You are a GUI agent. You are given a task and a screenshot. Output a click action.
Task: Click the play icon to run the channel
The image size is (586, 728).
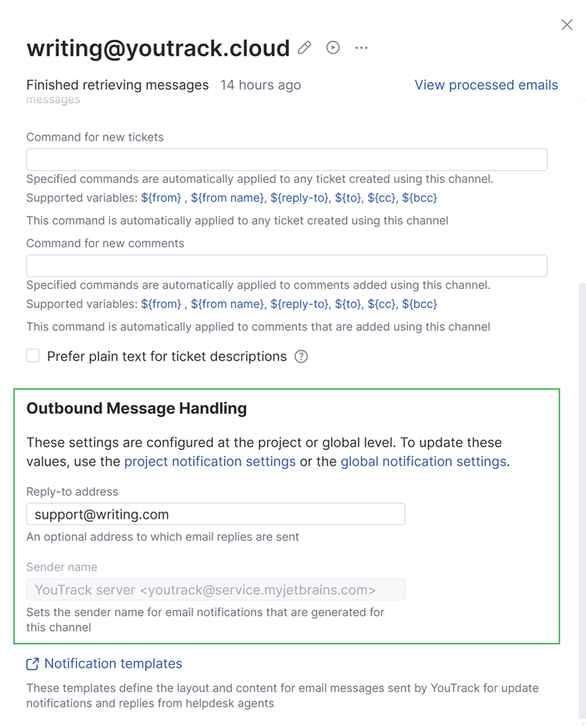pyautogui.click(x=333, y=48)
